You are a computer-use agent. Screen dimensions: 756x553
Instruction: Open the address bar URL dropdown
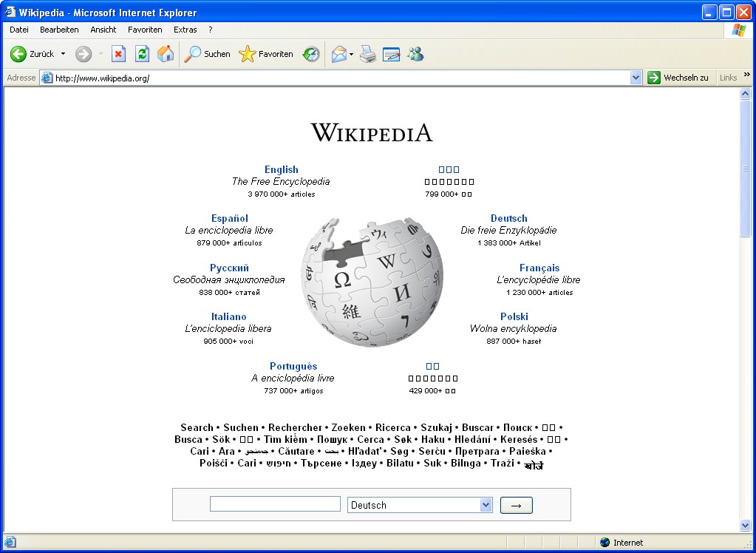(x=636, y=78)
